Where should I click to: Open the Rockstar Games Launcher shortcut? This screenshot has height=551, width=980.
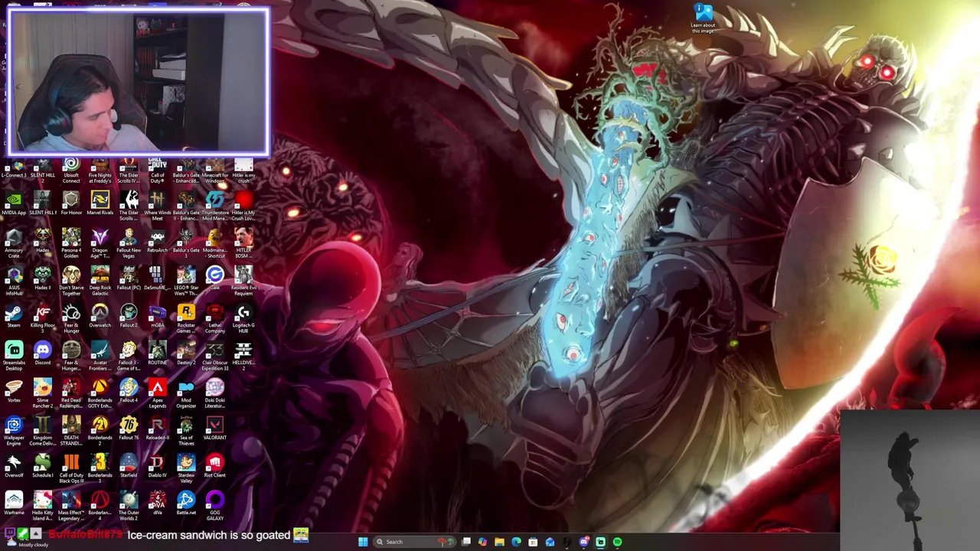pyautogui.click(x=186, y=318)
